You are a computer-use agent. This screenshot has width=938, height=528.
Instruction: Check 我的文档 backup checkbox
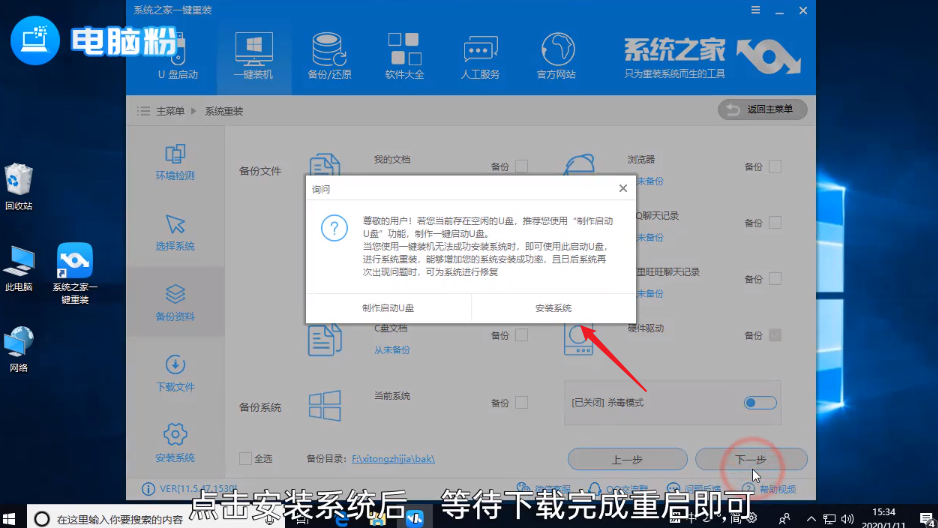pos(522,166)
